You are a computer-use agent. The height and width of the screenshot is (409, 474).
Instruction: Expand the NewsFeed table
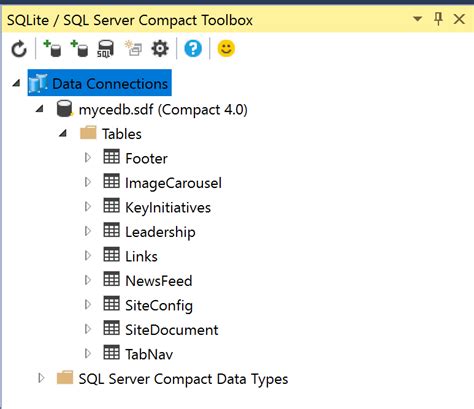(88, 280)
